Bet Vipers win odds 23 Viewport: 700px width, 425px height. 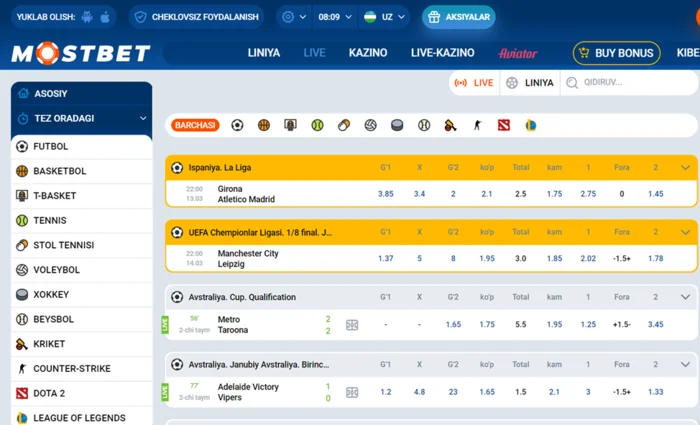tap(453, 392)
